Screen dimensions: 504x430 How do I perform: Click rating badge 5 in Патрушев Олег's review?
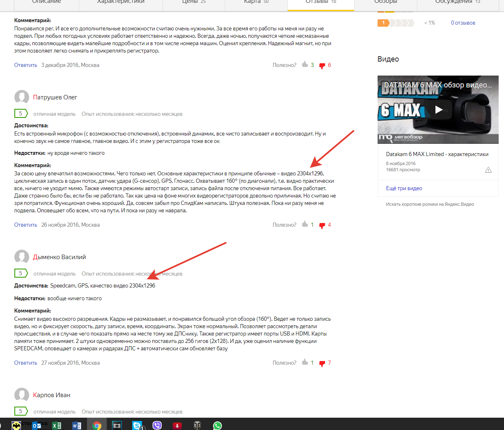[x=21, y=114]
